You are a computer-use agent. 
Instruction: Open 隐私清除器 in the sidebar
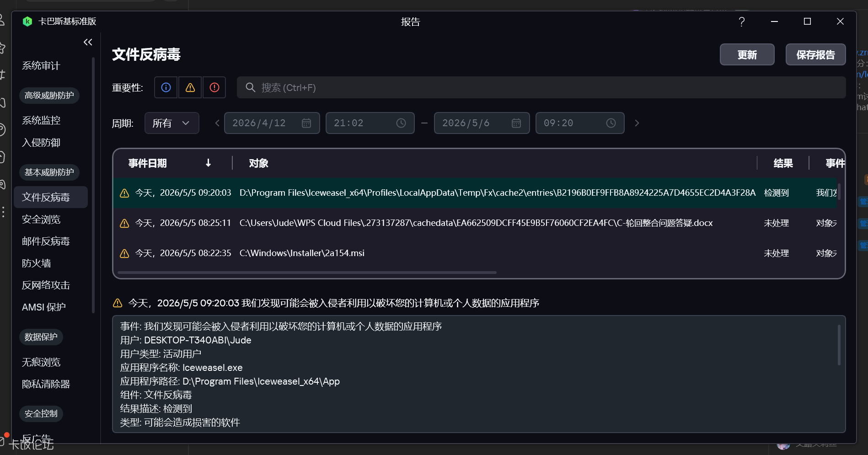coord(46,384)
